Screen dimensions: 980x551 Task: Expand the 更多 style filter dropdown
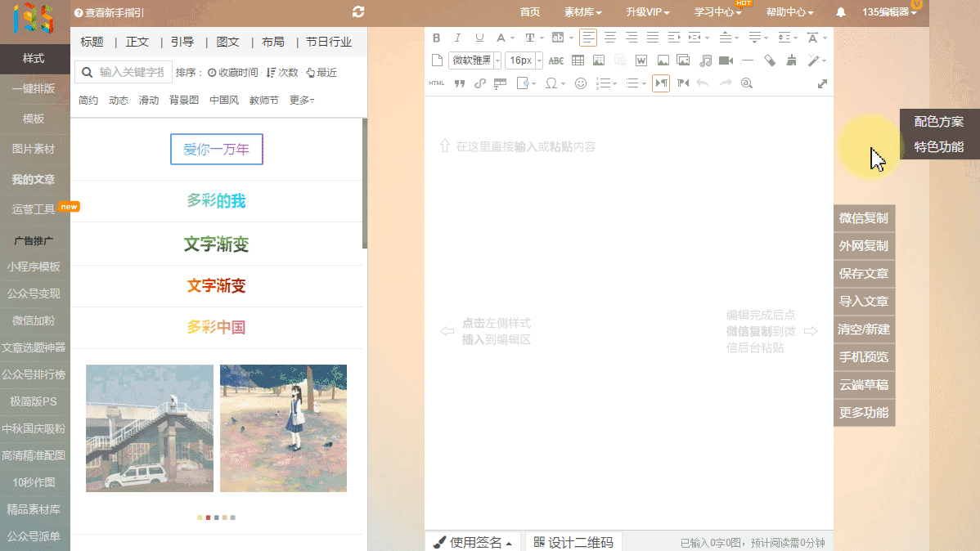pyautogui.click(x=302, y=101)
